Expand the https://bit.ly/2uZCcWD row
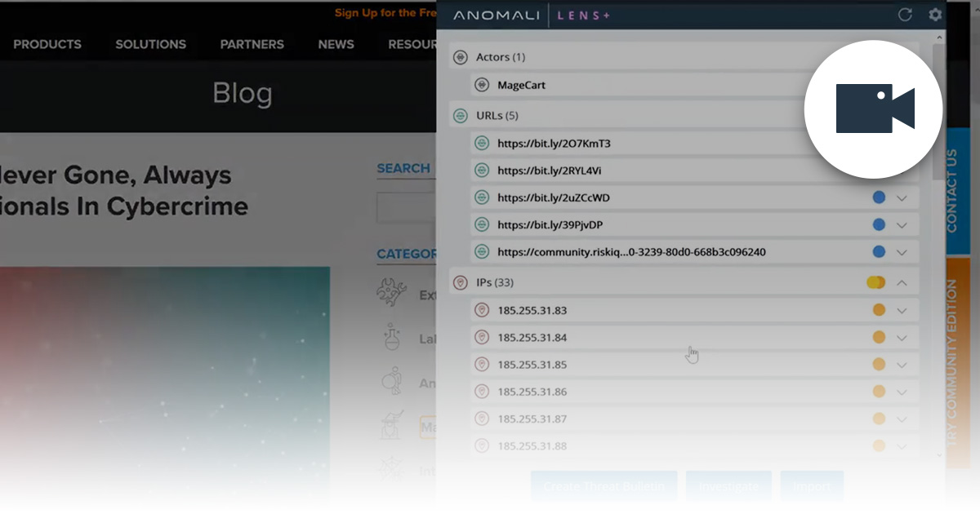 [902, 197]
